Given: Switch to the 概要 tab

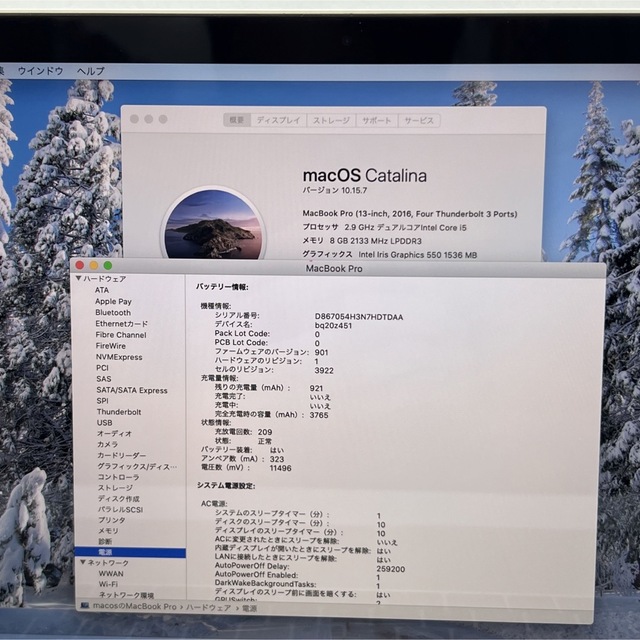Looking at the screenshot, I should [x=237, y=120].
